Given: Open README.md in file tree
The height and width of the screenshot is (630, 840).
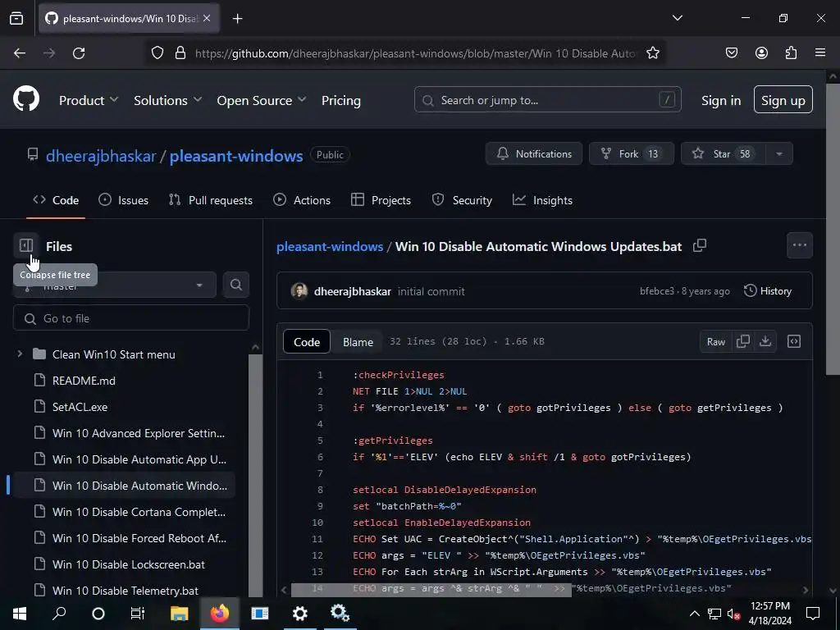Looking at the screenshot, I should click(84, 381).
